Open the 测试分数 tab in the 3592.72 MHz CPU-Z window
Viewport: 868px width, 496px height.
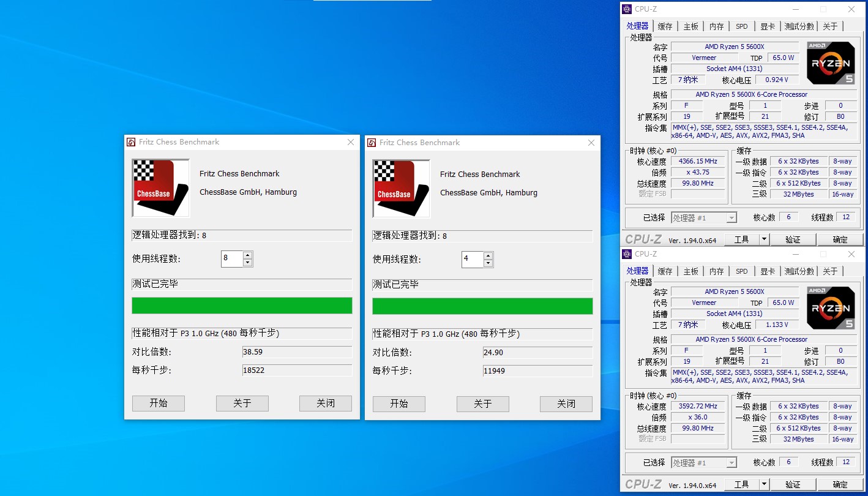799,271
